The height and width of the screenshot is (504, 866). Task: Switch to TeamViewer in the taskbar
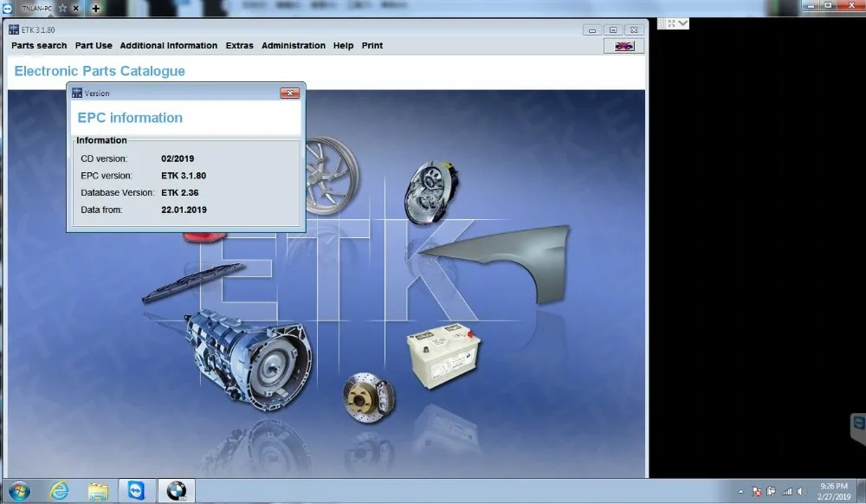pos(137,491)
